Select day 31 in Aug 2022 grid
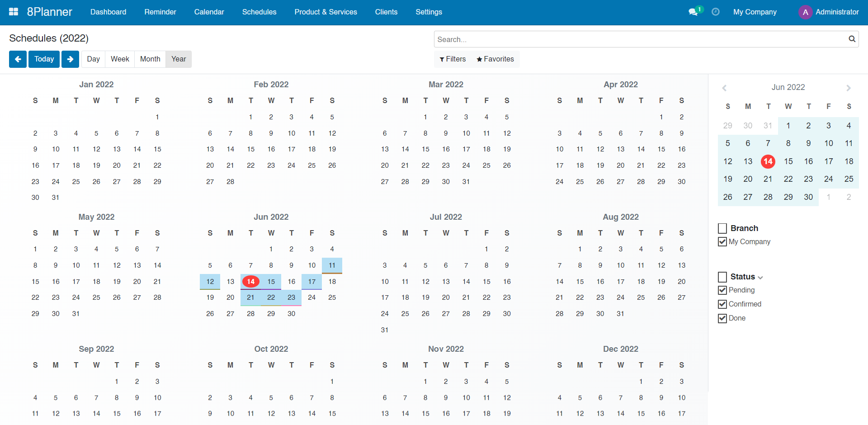The image size is (868, 425). click(621, 314)
